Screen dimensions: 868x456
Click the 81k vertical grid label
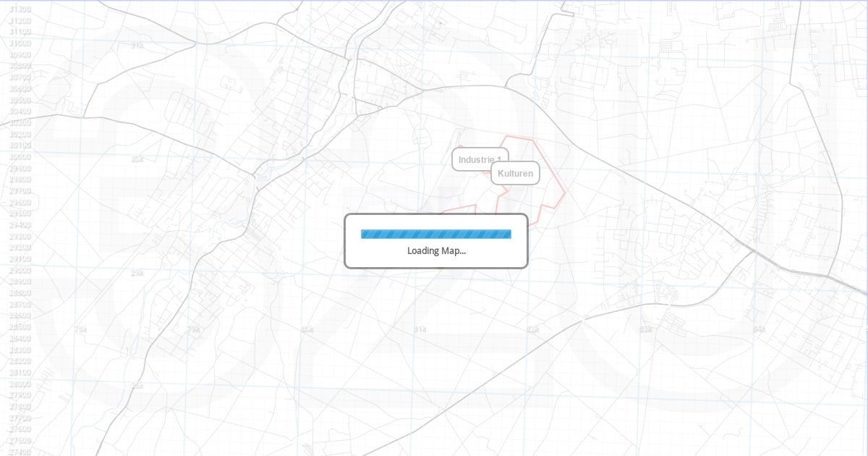[420, 329]
